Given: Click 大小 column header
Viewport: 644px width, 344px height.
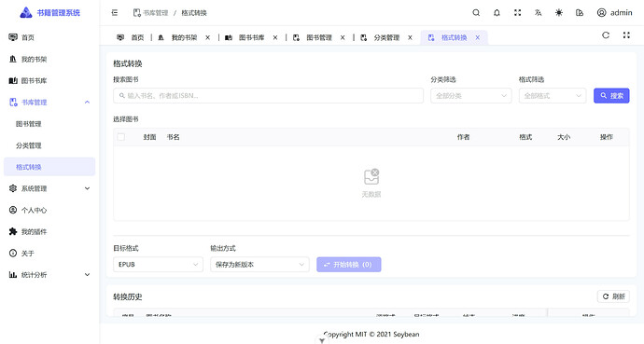Looking at the screenshot, I should pos(564,137).
